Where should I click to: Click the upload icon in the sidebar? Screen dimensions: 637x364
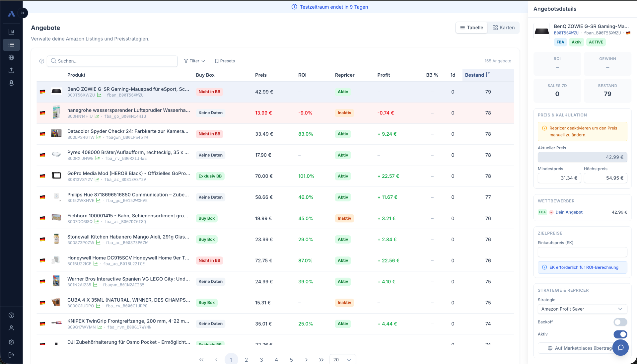pos(11,70)
